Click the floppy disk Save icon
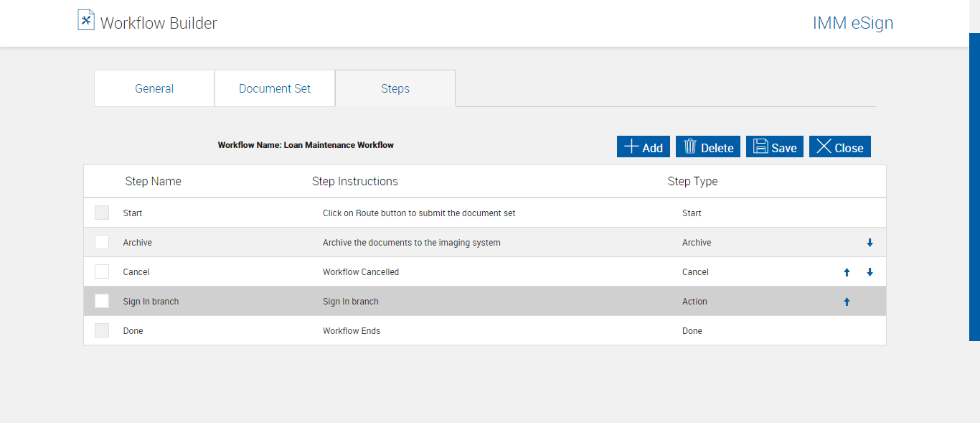 (760, 147)
